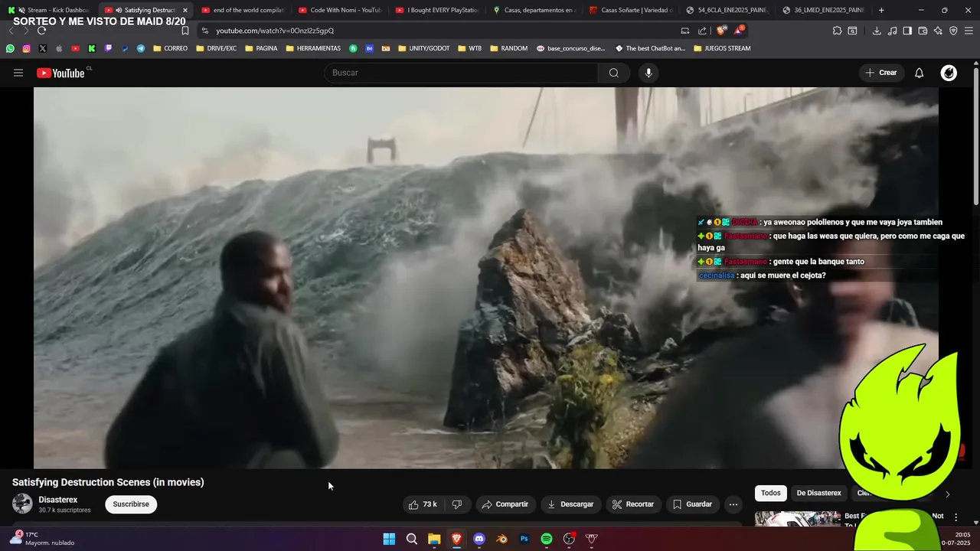
Task: Click the video player area
Action: [x=485, y=277]
